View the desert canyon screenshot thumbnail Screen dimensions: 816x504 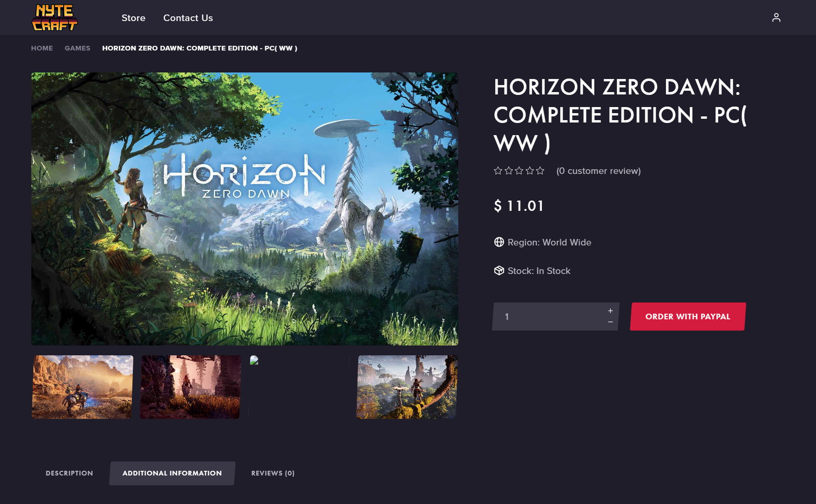coord(82,387)
